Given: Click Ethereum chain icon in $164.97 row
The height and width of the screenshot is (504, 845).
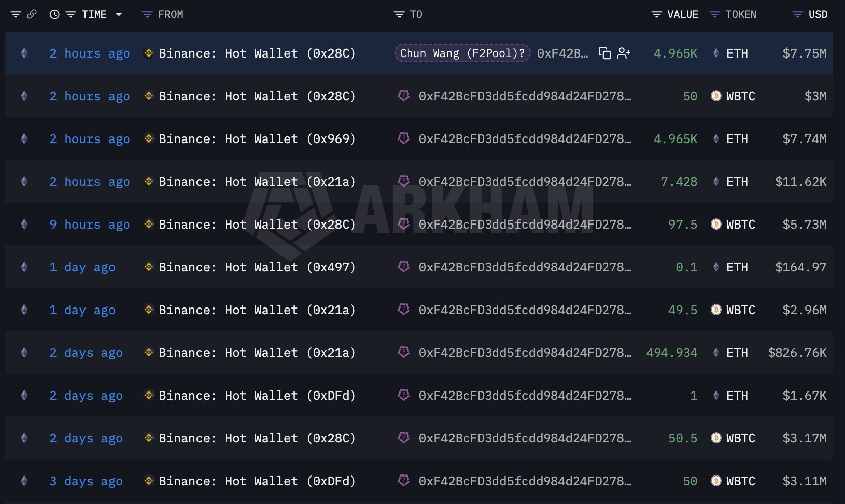Looking at the screenshot, I should pos(24,267).
